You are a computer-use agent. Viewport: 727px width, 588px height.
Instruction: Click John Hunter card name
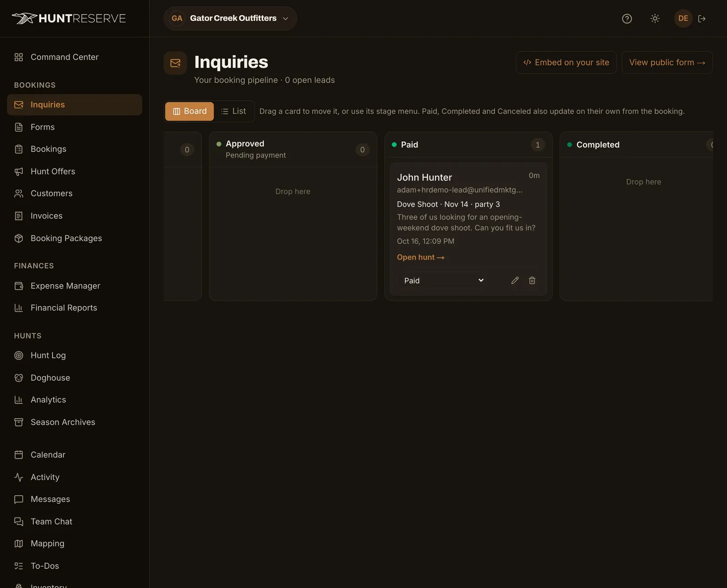pos(424,177)
